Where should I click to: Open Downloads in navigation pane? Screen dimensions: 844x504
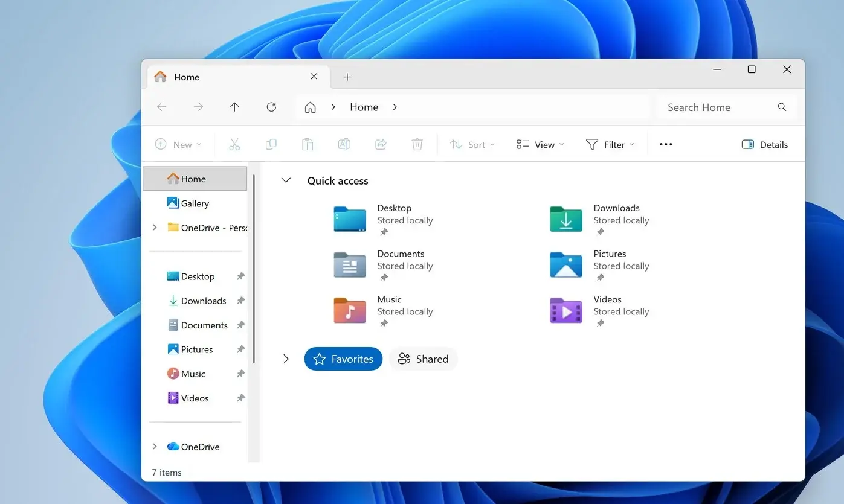coord(195,301)
